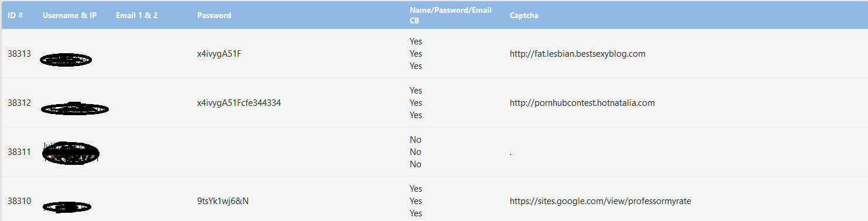Click the Captcha column header
Image resolution: width=868 pixels, height=221 pixels.
point(524,15)
